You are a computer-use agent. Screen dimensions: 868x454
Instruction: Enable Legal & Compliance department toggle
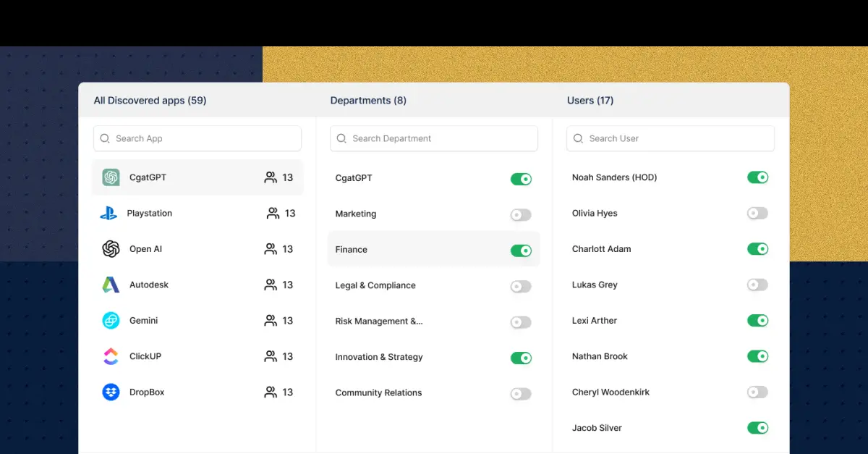tap(521, 286)
